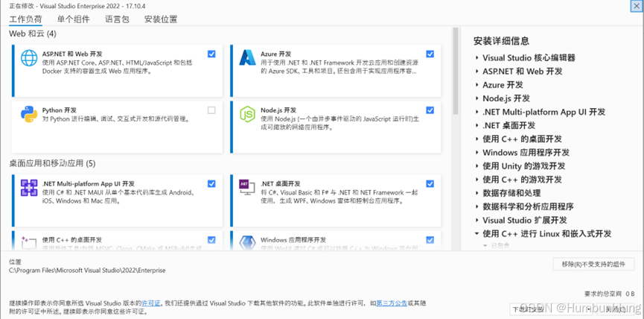Expand ASP.NET 和 Web 开发 in install details
644x319 pixels.
coord(476,72)
